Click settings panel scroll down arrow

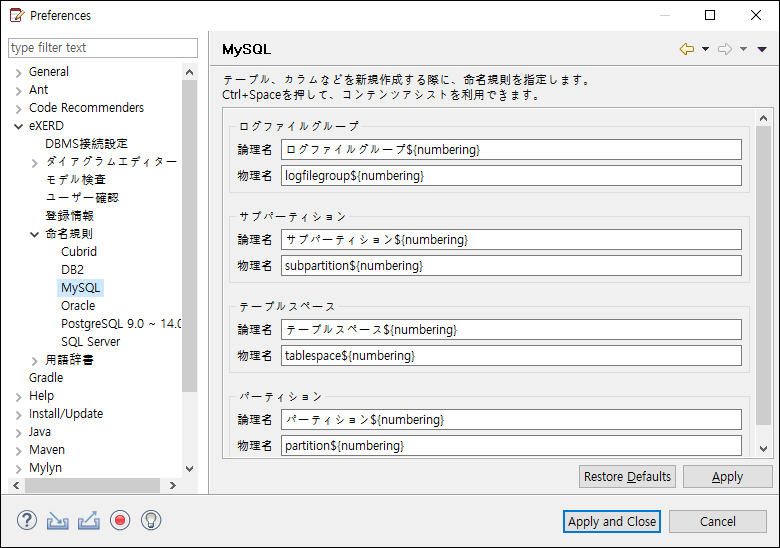click(x=764, y=449)
